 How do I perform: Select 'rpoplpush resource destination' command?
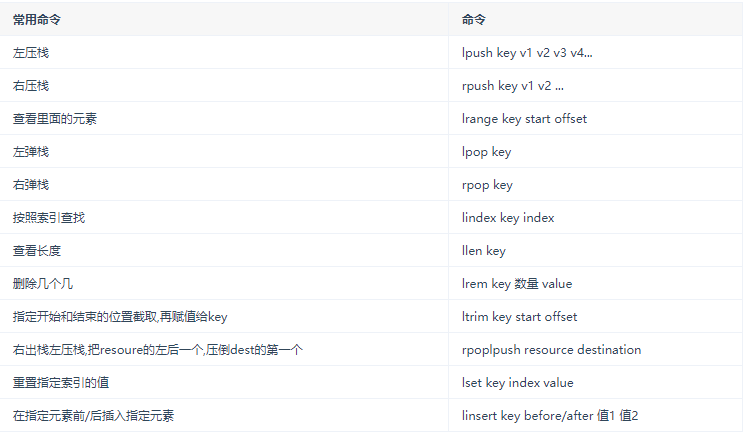tap(551, 350)
